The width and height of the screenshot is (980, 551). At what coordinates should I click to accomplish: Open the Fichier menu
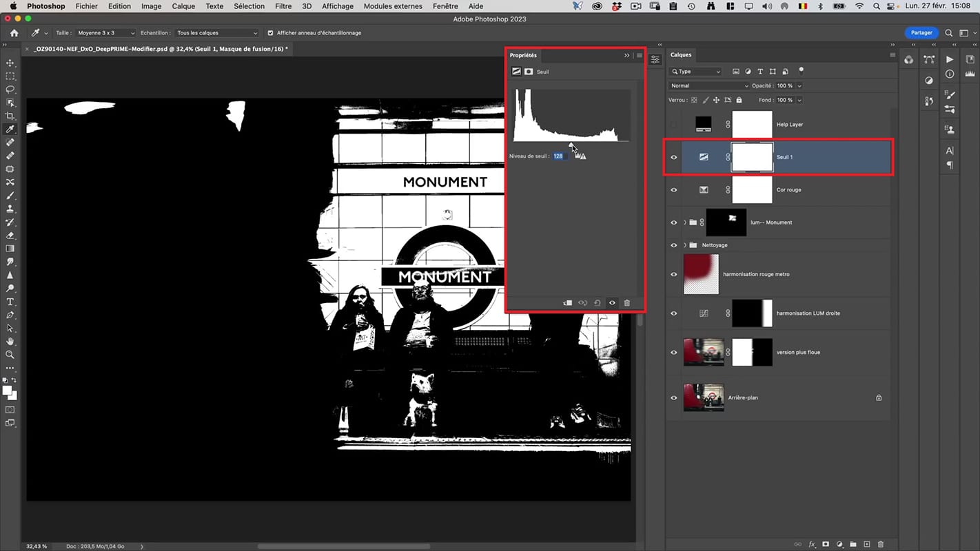coord(86,6)
